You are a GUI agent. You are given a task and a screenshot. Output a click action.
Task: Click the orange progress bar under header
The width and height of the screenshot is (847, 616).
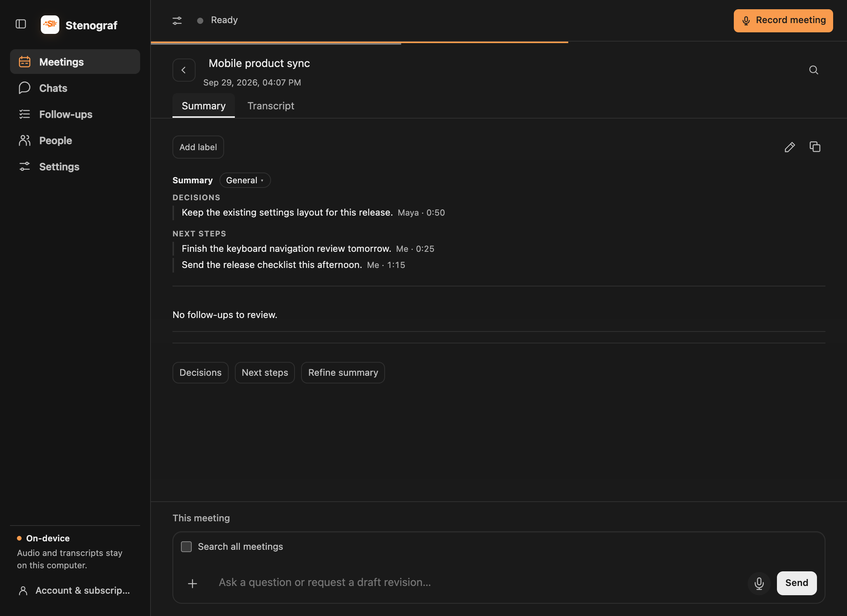tap(360, 42)
